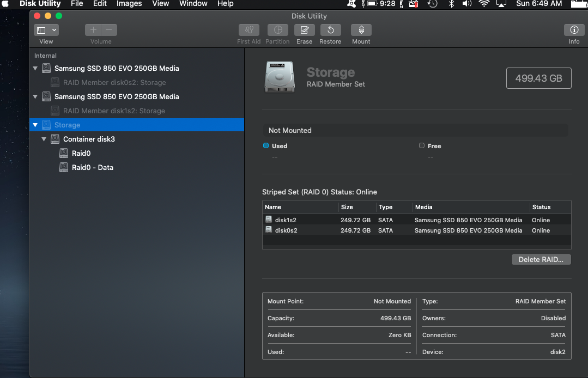Viewport: 588px width, 378px height.
Task: Select the Raid0 volume
Action: [x=137, y=153]
